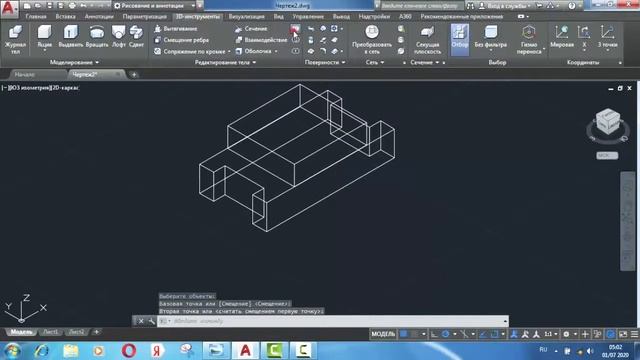The image size is (640, 360).
Task: Open the Гизмо переноса (Move Gizmo) tool
Action: 529,40
